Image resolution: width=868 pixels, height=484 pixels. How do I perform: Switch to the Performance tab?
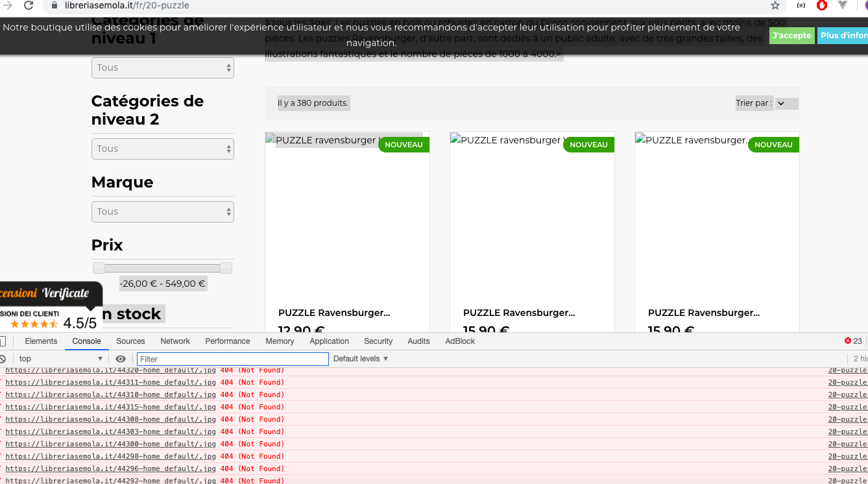[228, 341]
